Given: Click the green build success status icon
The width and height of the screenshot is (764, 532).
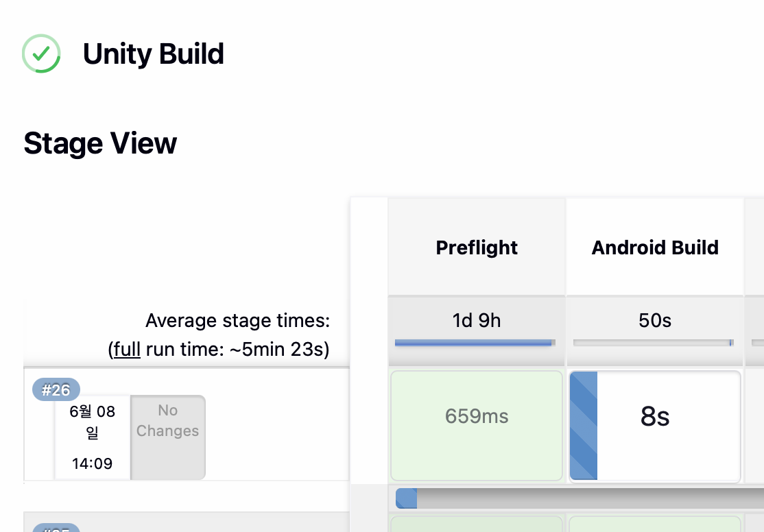Looking at the screenshot, I should click(41, 53).
